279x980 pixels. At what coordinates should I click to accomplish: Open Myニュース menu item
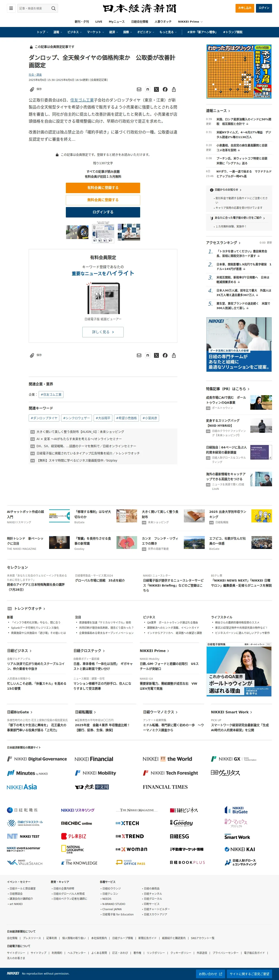117,22
